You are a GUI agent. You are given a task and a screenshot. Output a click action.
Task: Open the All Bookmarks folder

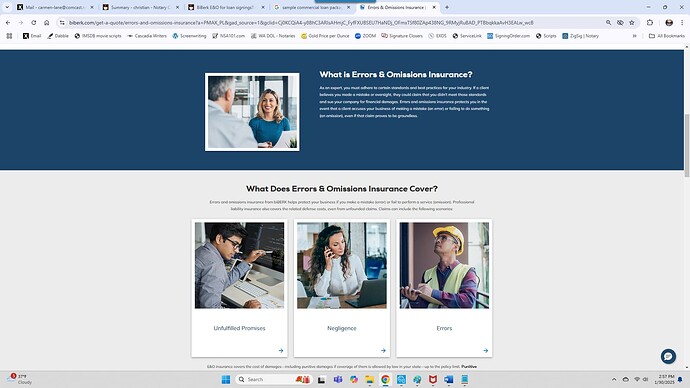point(667,36)
